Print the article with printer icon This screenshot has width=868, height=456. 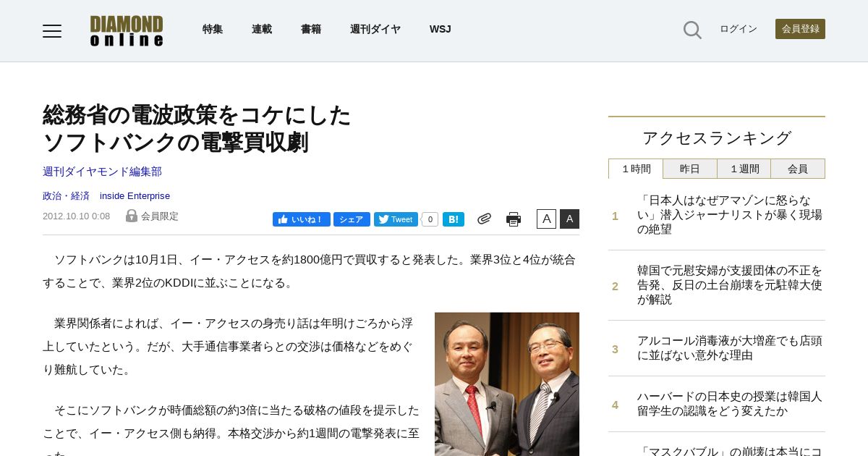tap(514, 219)
